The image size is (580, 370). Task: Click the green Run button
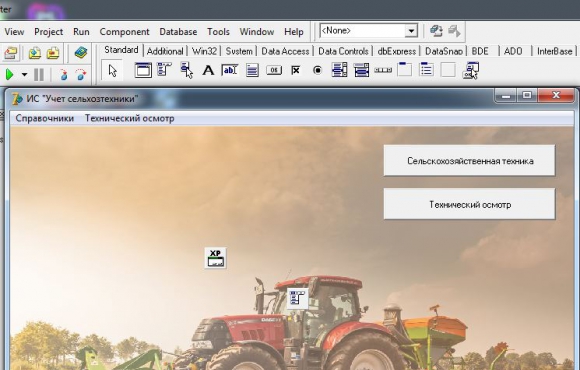[10, 75]
